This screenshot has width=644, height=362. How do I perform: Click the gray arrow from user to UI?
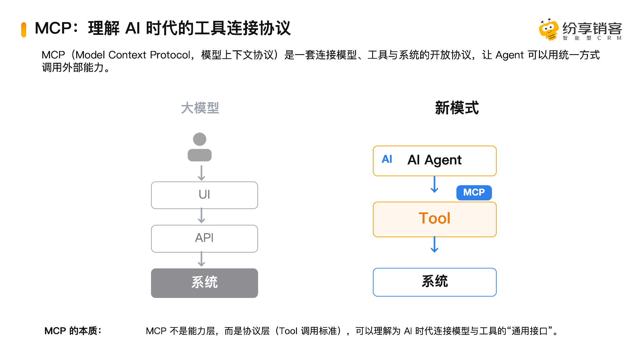point(201,173)
